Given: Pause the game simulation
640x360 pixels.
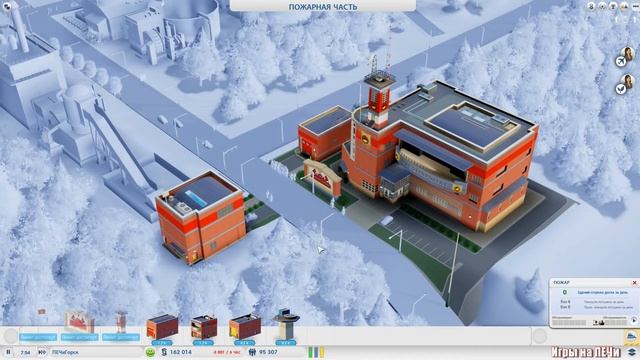Looking at the screenshot, I should coord(8,352).
